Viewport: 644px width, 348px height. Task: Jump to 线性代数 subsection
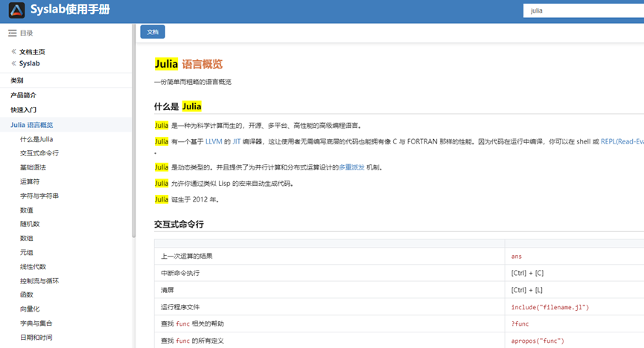click(x=33, y=267)
